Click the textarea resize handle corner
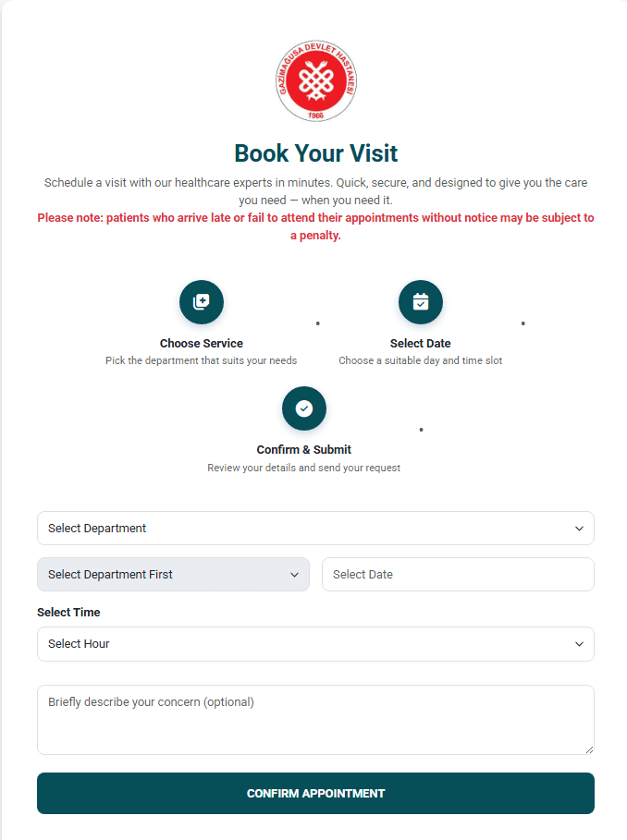Viewport: 627px width, 840px height. (589, 750)
